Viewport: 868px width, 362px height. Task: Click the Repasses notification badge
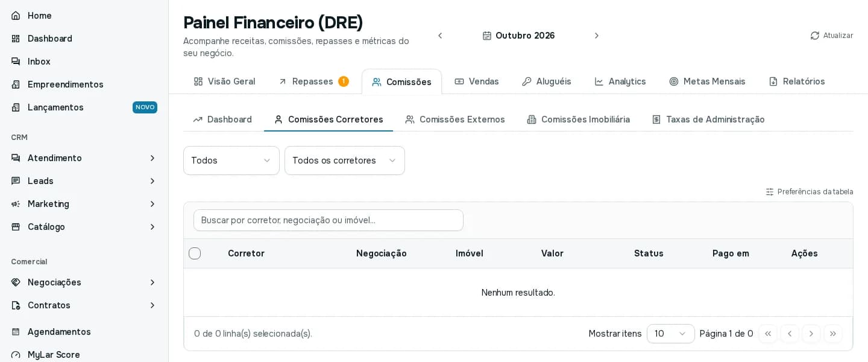point(344,81)
